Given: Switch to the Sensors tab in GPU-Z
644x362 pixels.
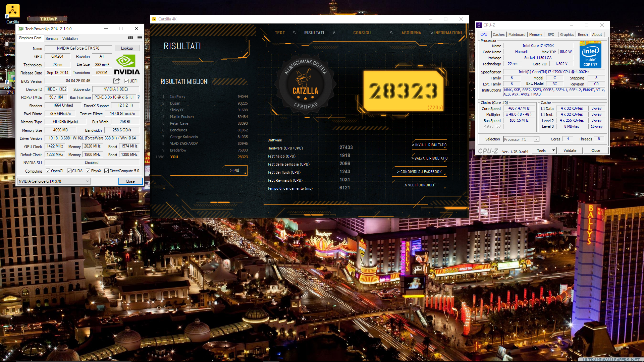Looking at the screenshot, I should pos(52,39).
